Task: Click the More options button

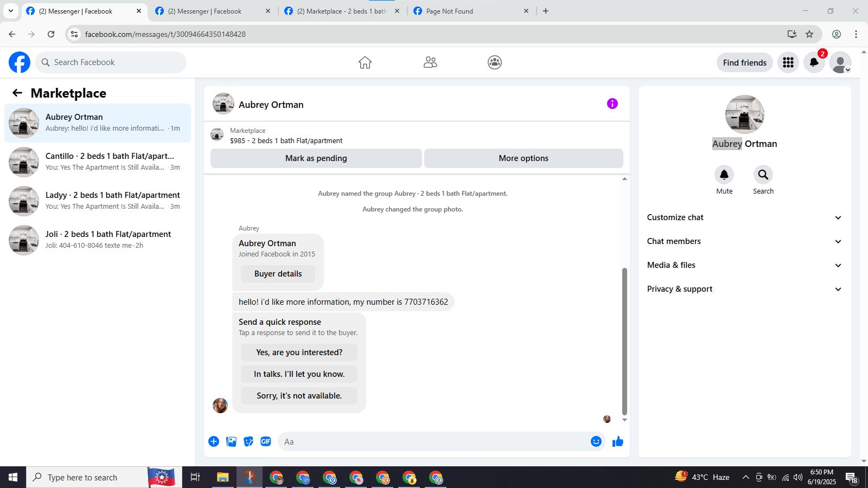Action: click(x=524, y=158)
